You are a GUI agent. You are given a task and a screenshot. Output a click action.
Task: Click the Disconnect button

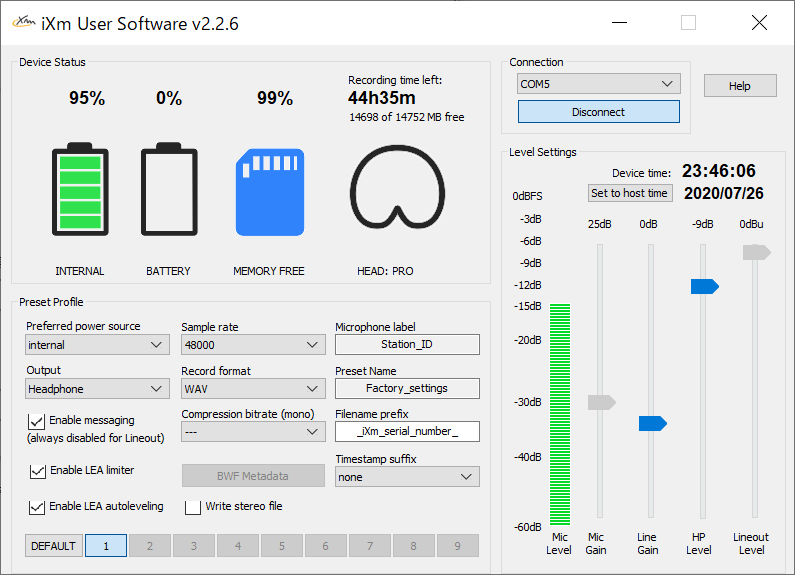coord(599,112)
